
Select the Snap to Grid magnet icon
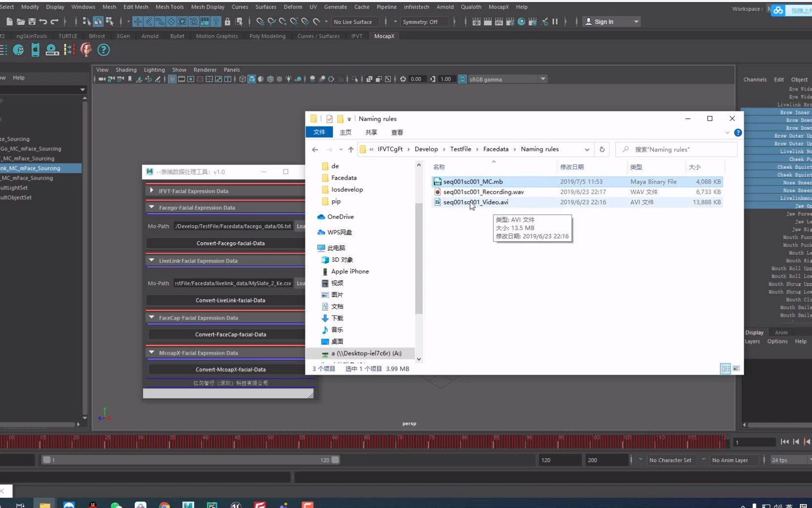tap(260, 22)
